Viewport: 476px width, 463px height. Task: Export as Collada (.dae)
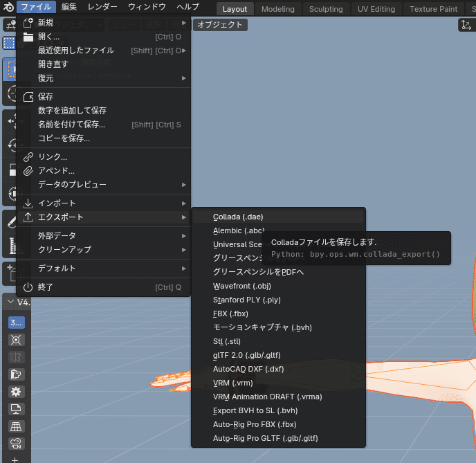(278, 217)
